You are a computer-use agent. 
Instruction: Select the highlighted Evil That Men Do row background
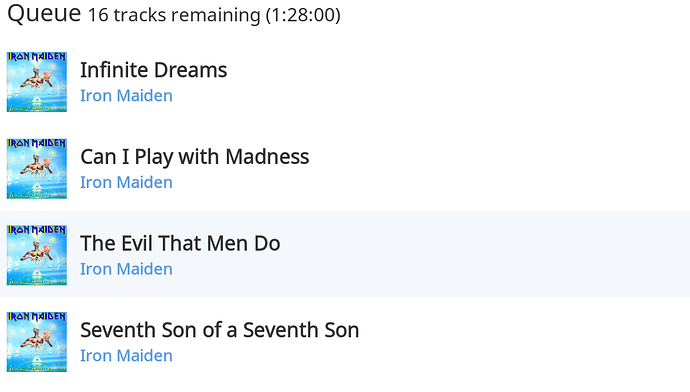click(345, 254)
